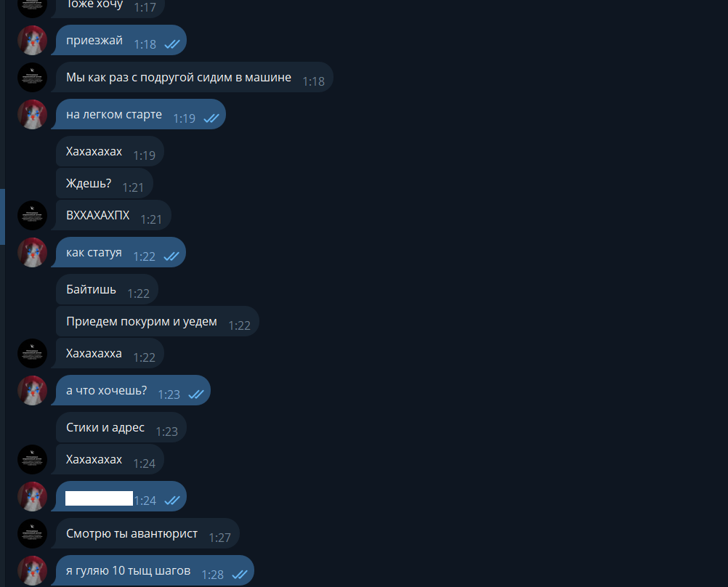728x587 pixels.
Task: Click the 1:27 timestamp on "Смотрю ты авантюрист"
Action: pos(219,538)
